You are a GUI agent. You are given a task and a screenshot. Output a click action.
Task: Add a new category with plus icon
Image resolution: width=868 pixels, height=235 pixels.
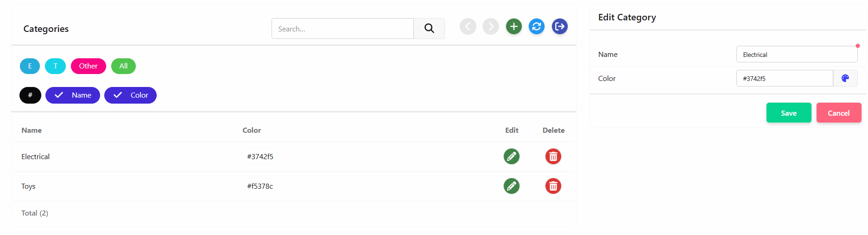(x=513, y=26)
